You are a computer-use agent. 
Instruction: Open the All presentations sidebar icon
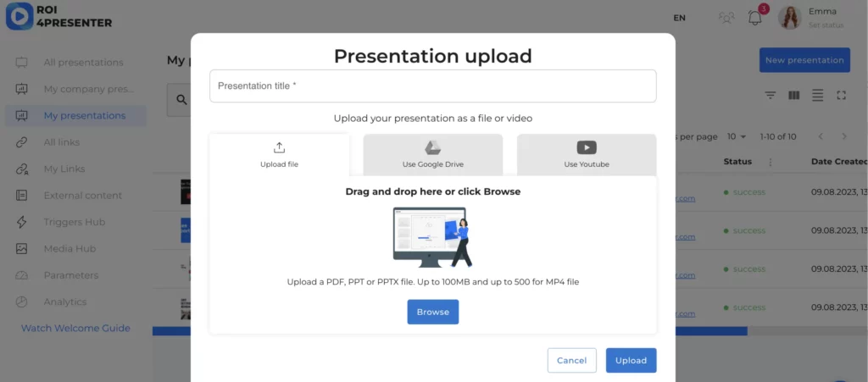tap(21, 63)
